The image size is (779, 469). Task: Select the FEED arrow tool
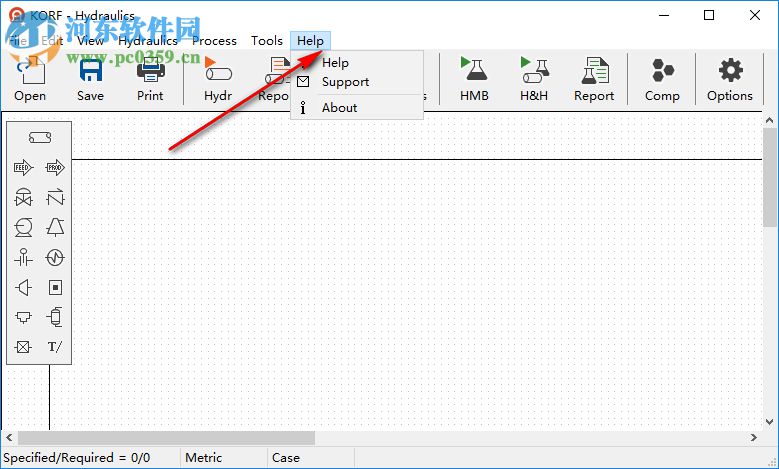[x=23, y=168]
